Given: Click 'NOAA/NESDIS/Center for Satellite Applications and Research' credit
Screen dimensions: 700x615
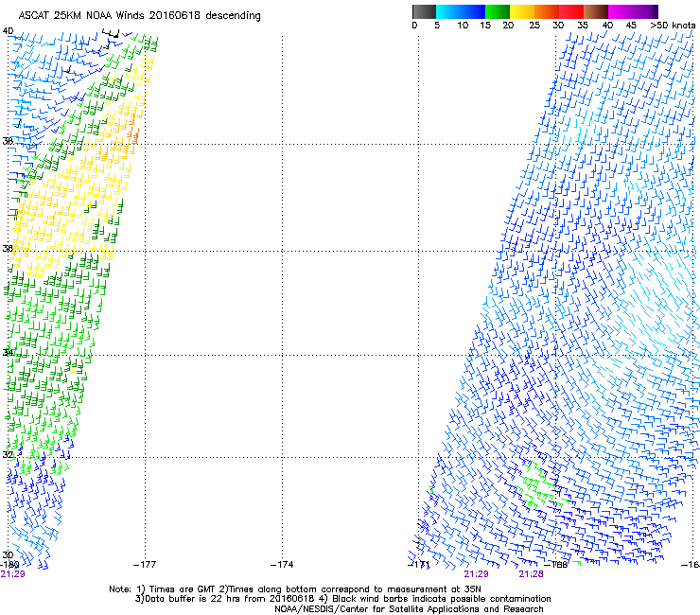Looking at the screenshot, I should (x=409, y=609).
